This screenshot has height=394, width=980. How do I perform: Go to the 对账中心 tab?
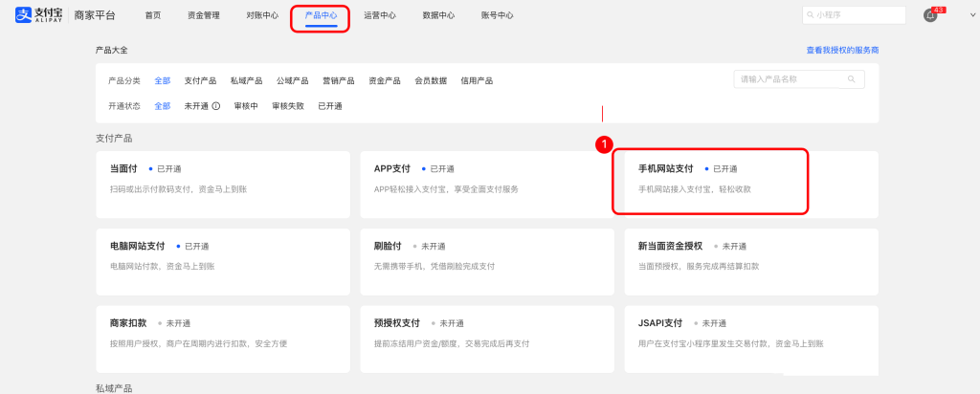click(262, 15)
